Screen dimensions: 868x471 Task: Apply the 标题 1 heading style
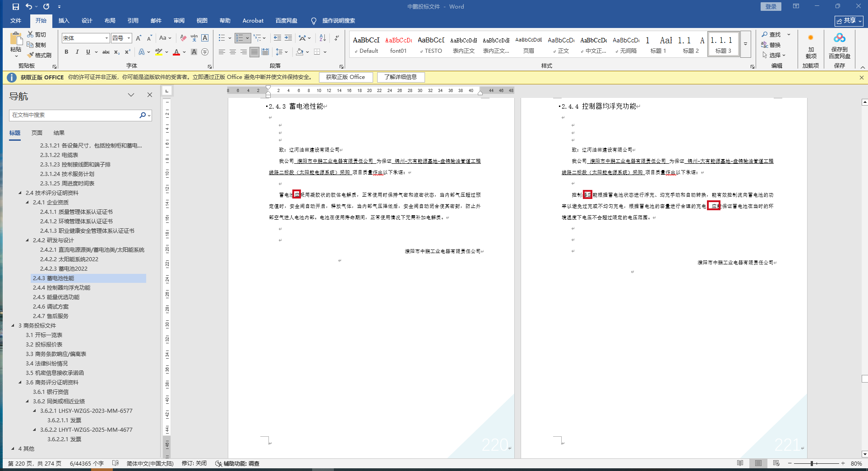658,44
